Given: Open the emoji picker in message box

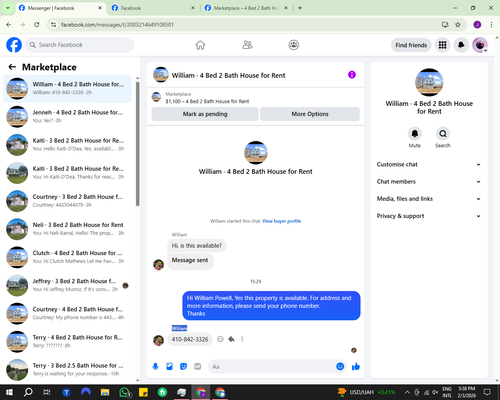Looking at the screenshot, I should pos(340,367).
